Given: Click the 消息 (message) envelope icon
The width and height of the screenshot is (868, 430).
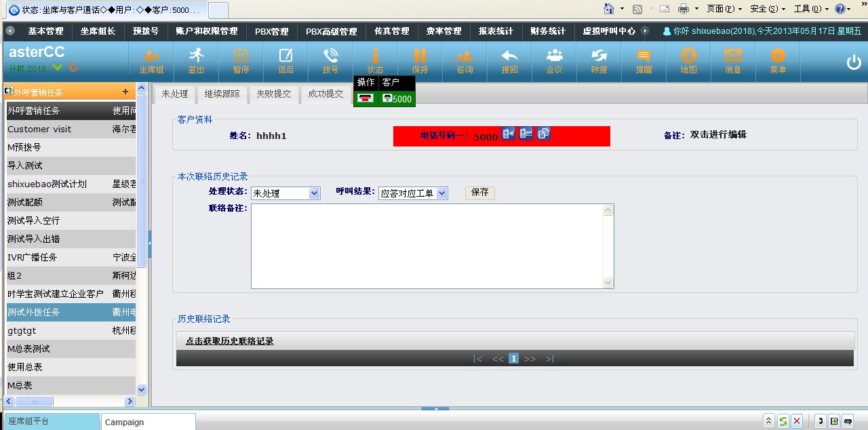Looking at the screenshot, I should pos(733,60).
